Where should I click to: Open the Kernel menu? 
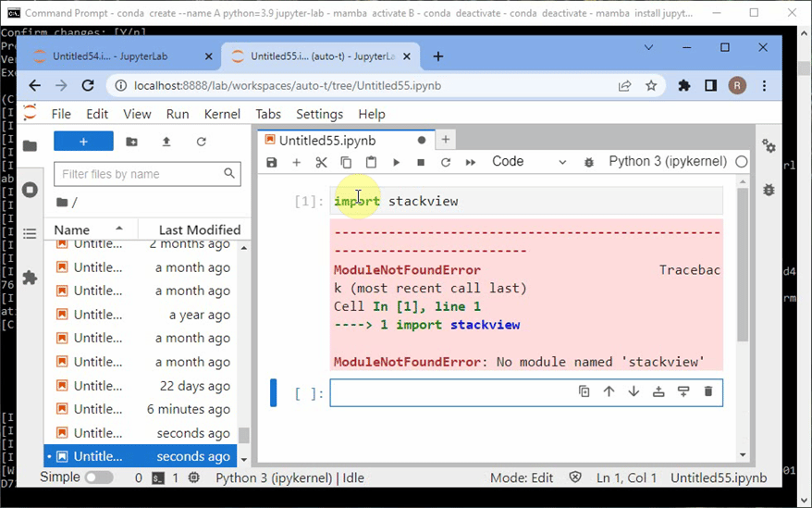[x=222, y=114]
